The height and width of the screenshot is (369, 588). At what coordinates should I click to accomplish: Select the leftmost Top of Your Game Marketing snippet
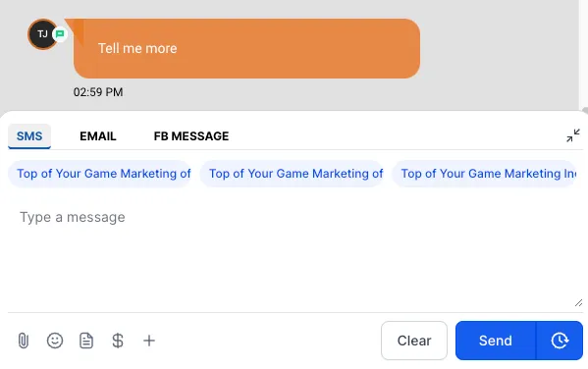(x=100, y=174)
